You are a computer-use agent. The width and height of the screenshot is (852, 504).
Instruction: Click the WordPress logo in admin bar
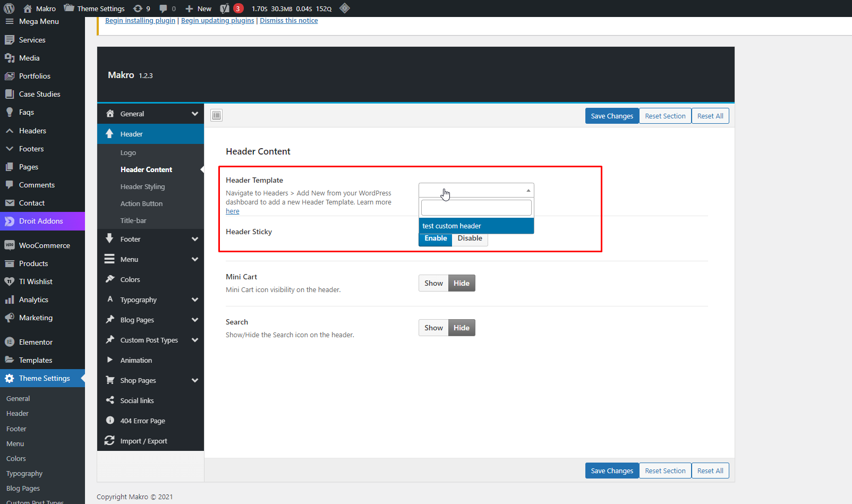coord(9,8)
